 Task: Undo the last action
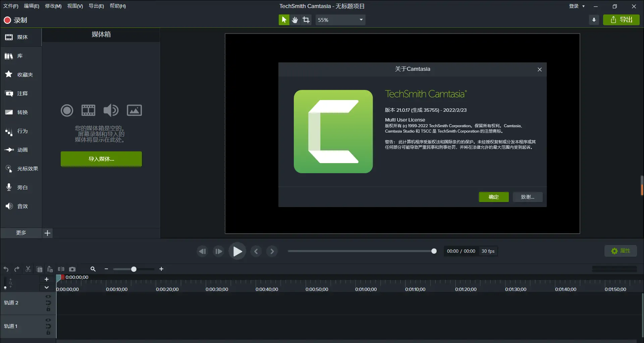tap(6, 269)
